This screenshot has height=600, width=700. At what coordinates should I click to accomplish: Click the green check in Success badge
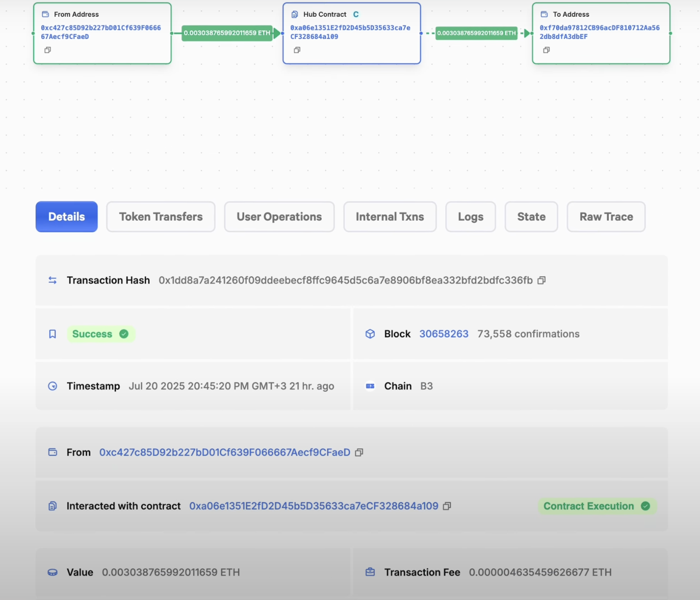pyautogui.click(x=124, y=334)
